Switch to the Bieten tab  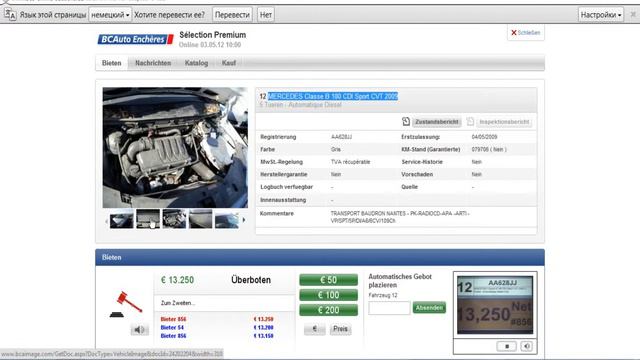point(111,63)
